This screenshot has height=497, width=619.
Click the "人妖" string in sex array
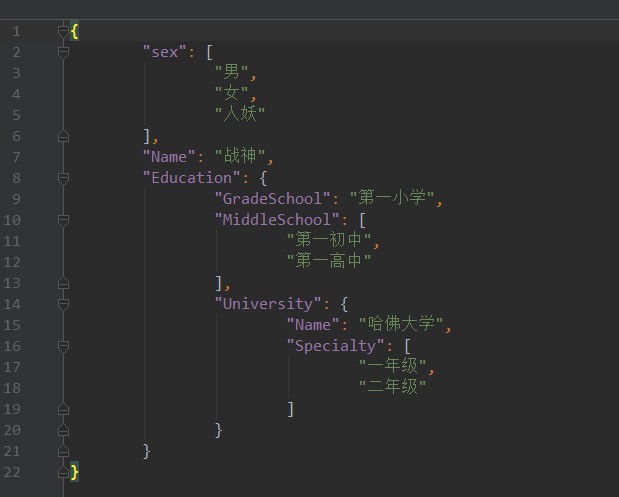tap(240, 115)
